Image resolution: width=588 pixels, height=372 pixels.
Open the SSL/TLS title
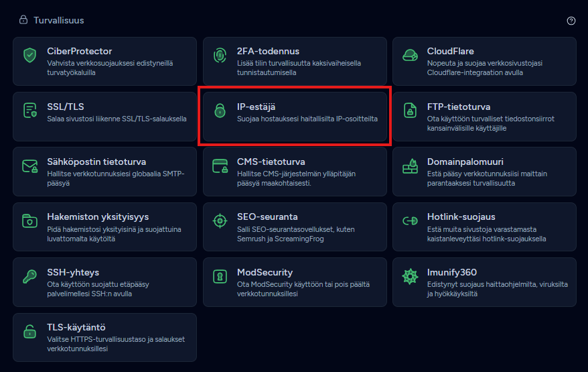tap(66, 107)
